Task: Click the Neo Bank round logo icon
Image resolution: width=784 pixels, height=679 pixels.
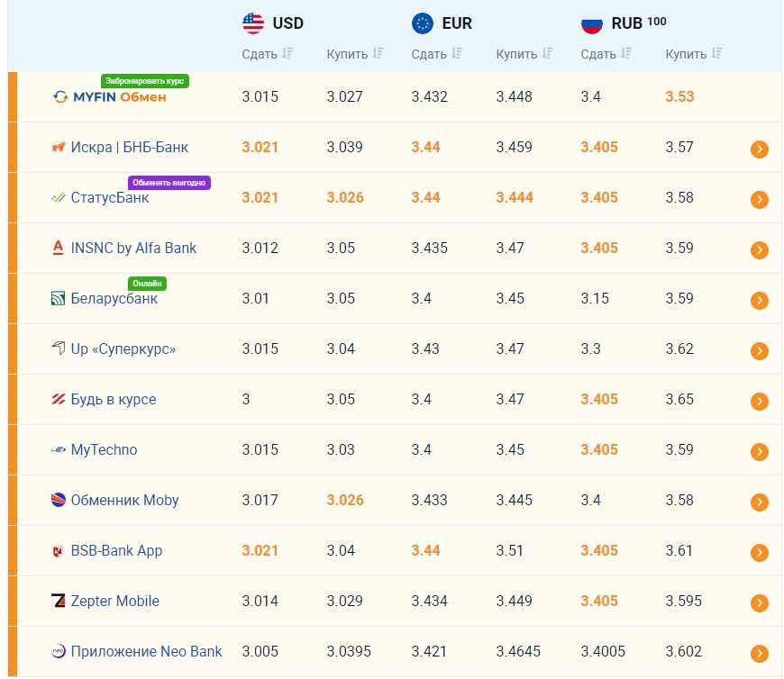Action: [x=59, y=651]
